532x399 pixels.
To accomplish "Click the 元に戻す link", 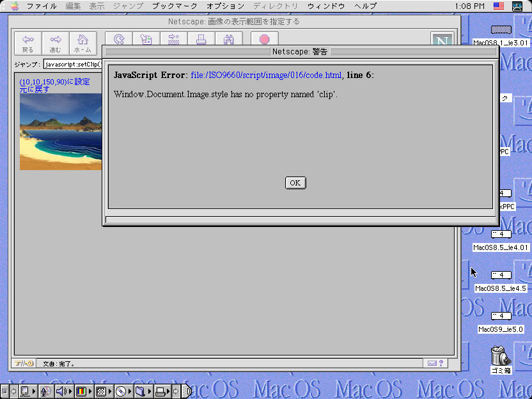I will [35, 90].
